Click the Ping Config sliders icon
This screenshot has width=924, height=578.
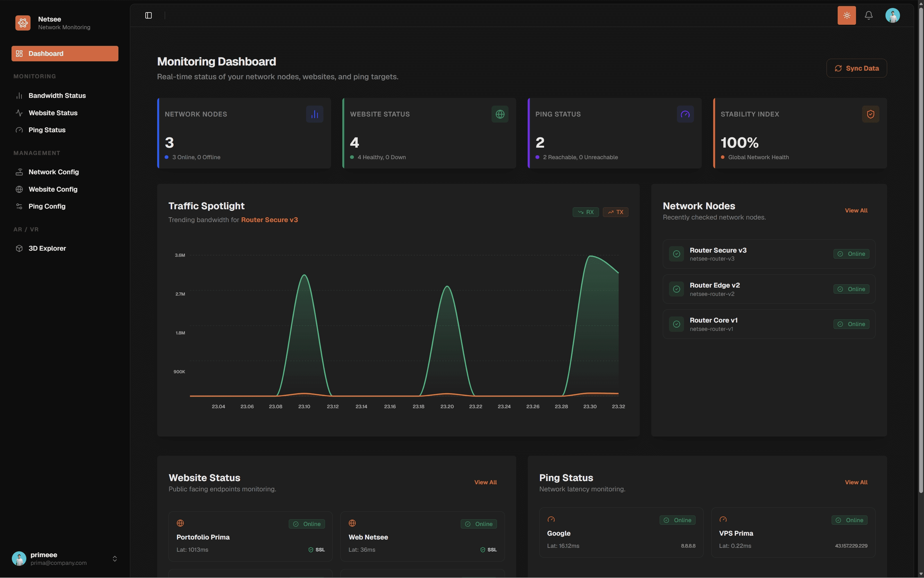point(19,206)
